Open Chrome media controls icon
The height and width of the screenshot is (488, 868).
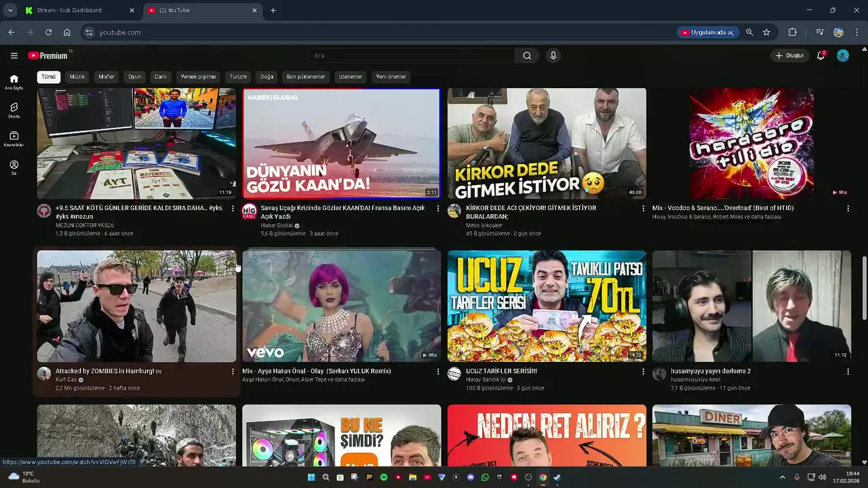[x=820, y=32]
